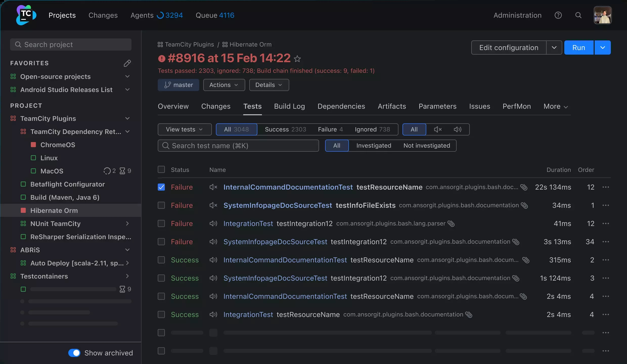Screen dimensions: 627x364
Task: Open the Actions dropdown
Action: pos(224,85)
